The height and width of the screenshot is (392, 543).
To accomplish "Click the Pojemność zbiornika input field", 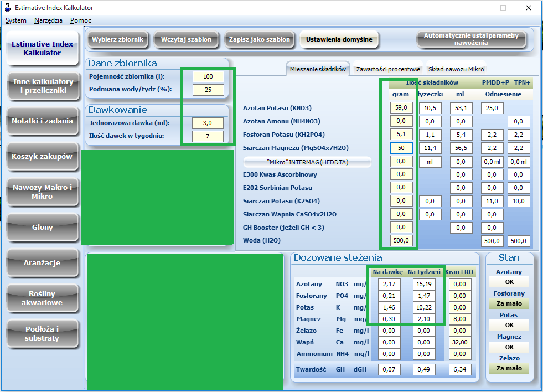I will coord(208,76).
